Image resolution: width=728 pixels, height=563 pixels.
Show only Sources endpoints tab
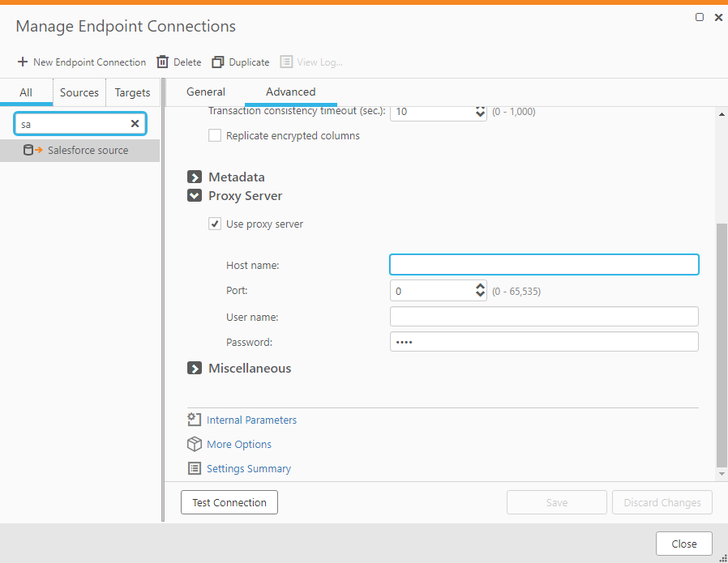coord(79,92)
